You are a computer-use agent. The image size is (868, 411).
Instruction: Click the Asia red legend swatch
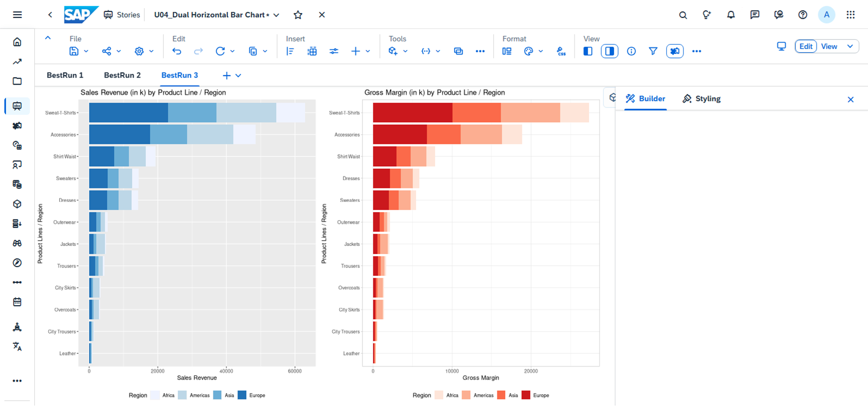tap(501, 395)
